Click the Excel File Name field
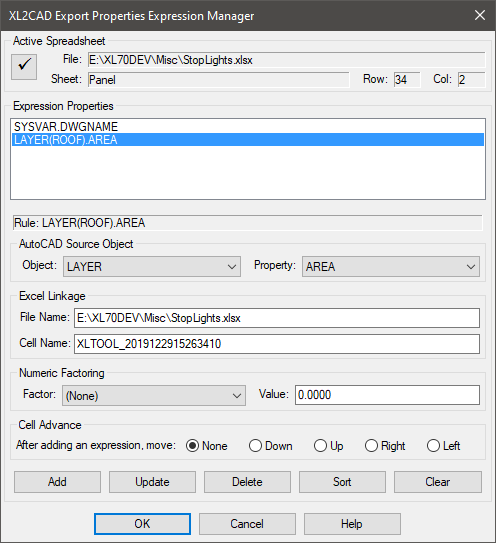The height and width of the screenshot is (543, 496). 277,318
